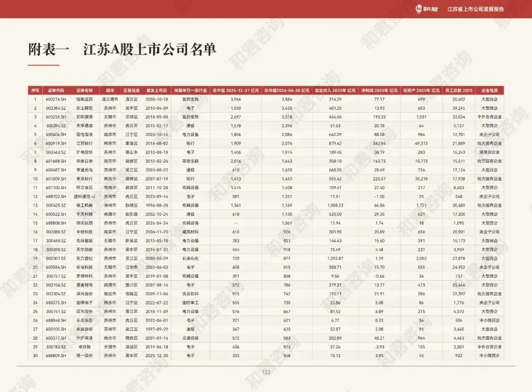The width and height of the screenshot is (532, 392).
Task: Click the company name '江苏银行'
Action: pos(85,143)
